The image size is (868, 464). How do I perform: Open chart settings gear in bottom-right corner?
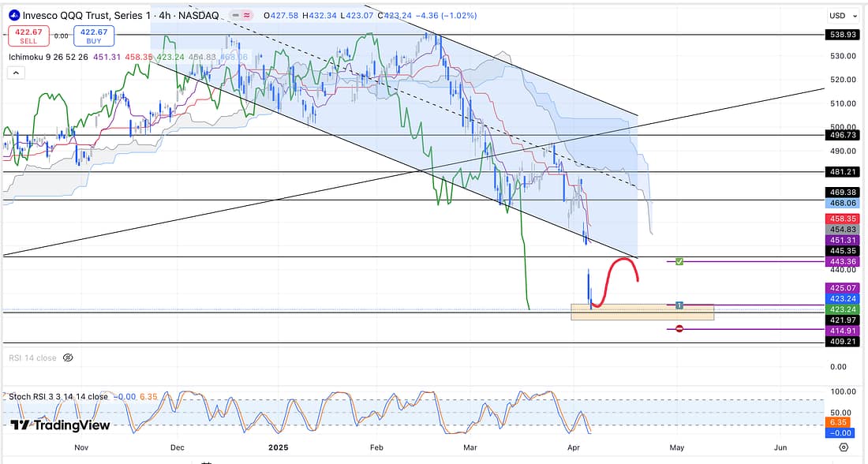click(844, 447)
